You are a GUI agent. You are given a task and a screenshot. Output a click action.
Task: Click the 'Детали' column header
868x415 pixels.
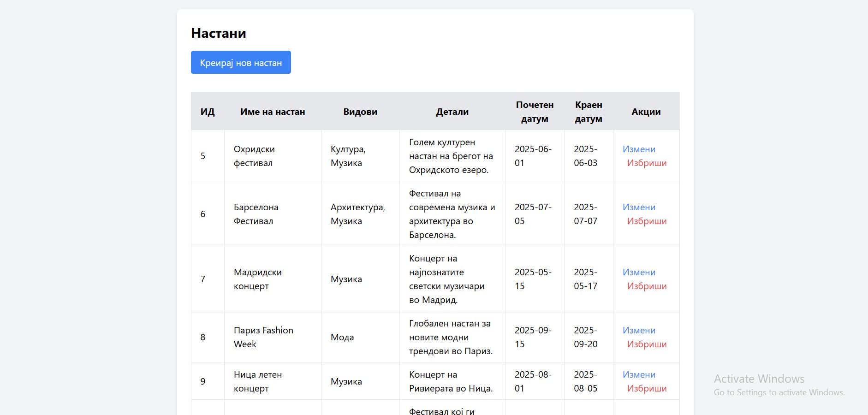tap(452, 112)
